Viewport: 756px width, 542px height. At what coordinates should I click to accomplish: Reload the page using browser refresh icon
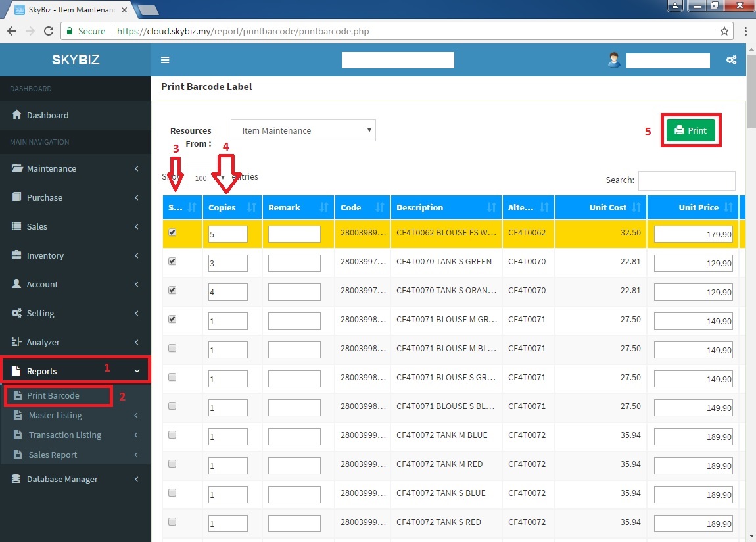point(48,31)
